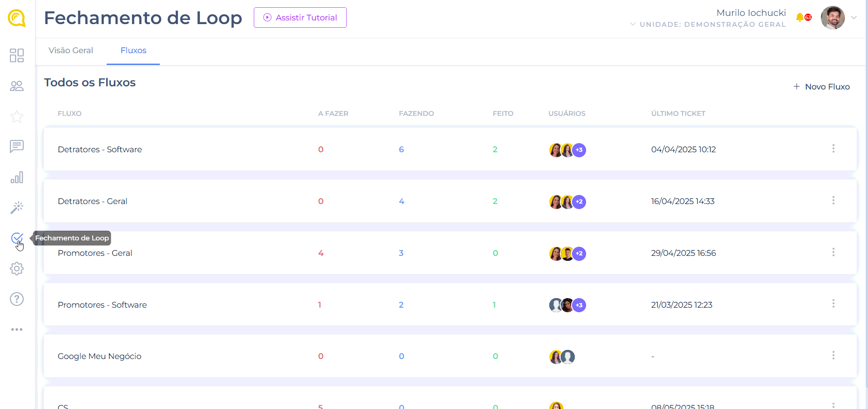Open the bar chart reports icon
Viewport: 868px width, 409px height.
(17, 177)
